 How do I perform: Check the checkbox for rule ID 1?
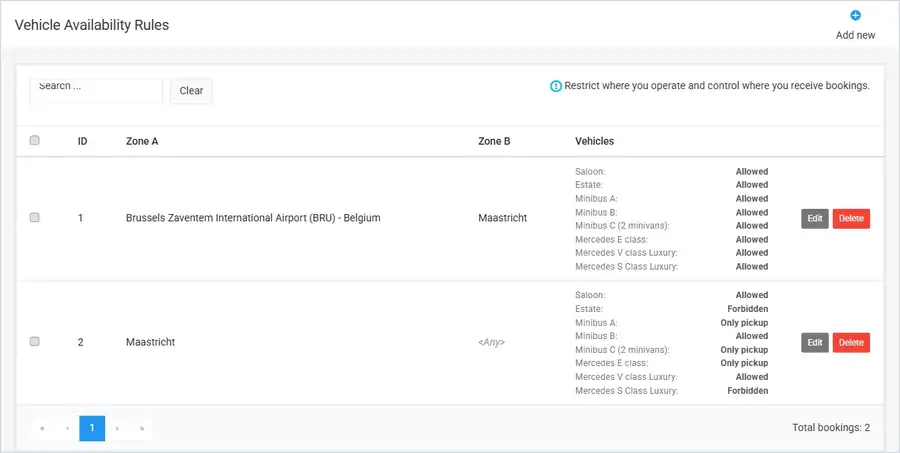tap(34, 218)
